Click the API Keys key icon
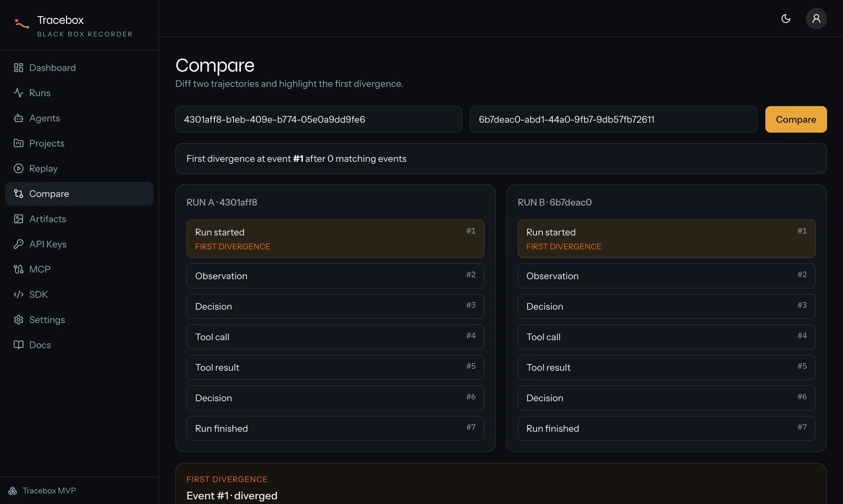This screenshot has width=843, height=504. [18, 244]
